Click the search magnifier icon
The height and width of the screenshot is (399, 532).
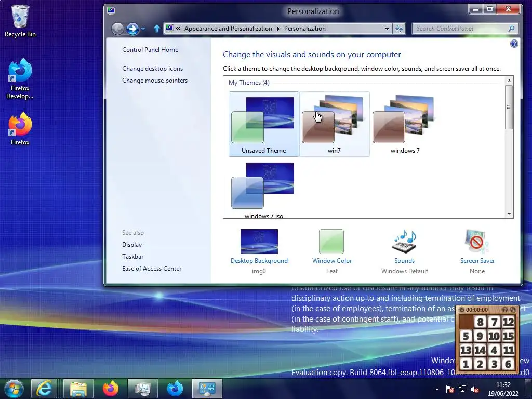tap(511, 29)
